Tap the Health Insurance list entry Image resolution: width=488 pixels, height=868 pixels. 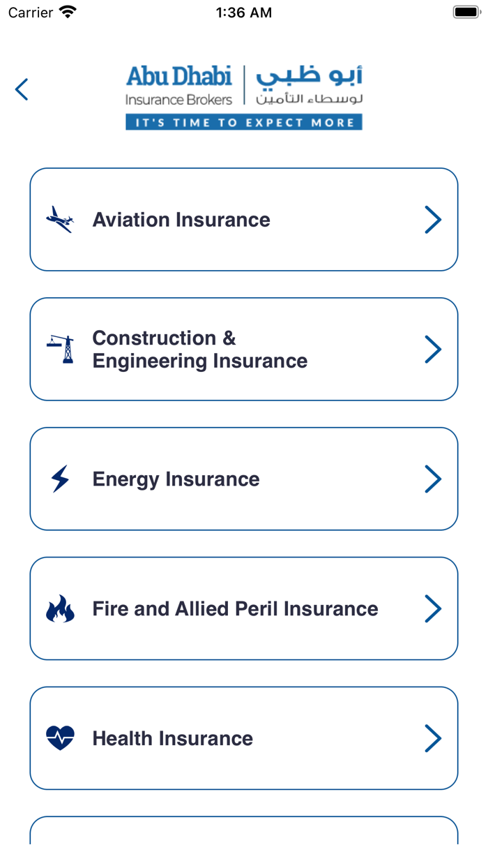tap(243, 738)
